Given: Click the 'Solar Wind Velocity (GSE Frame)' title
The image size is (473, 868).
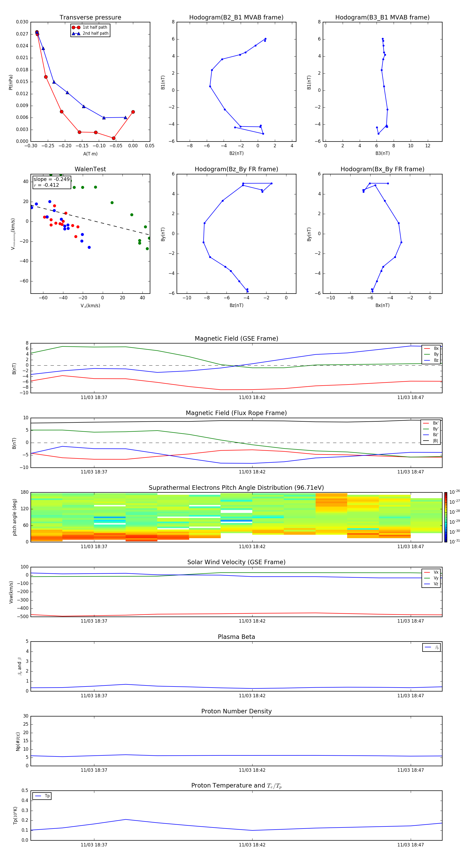Looking at the screenshot, I should [236, 562].
